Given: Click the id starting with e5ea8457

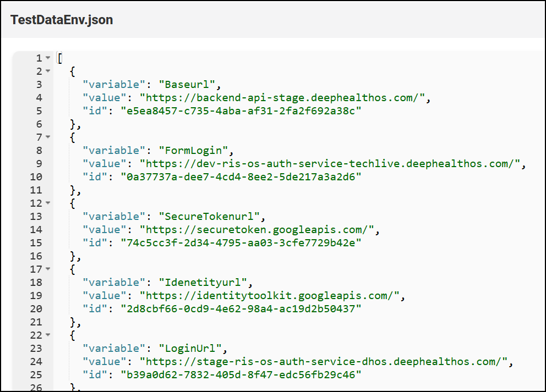Looking at the screenshot, I should [241, 111].
